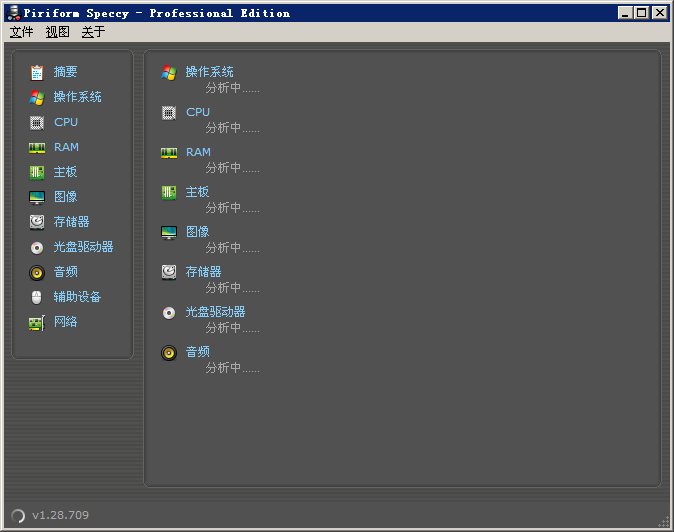Open the 关于 menu
Image resolution: width=674 pixels, height=532 pixels.
[93, 32]
